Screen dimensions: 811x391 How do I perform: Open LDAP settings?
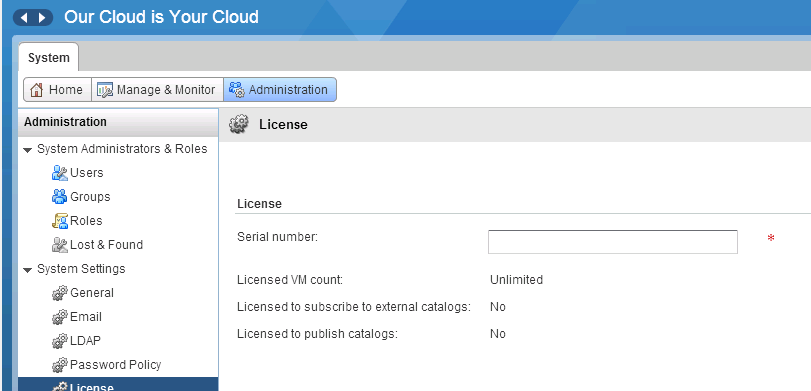point(85,340)
